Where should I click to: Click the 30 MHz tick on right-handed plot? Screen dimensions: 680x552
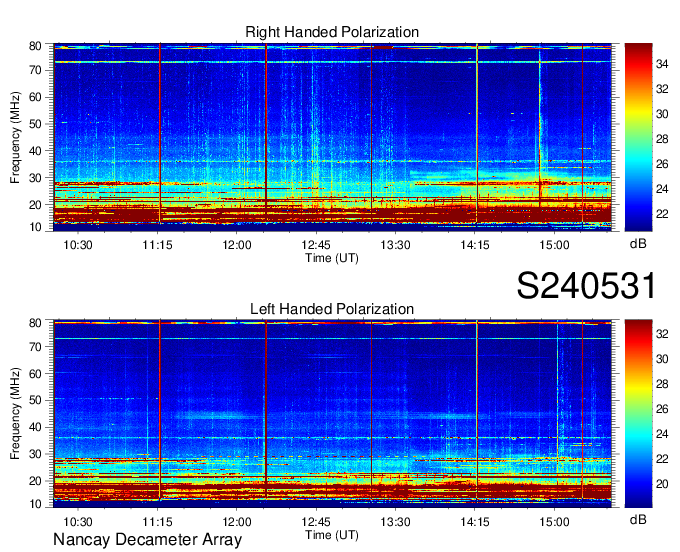click(x=36, y=178)
